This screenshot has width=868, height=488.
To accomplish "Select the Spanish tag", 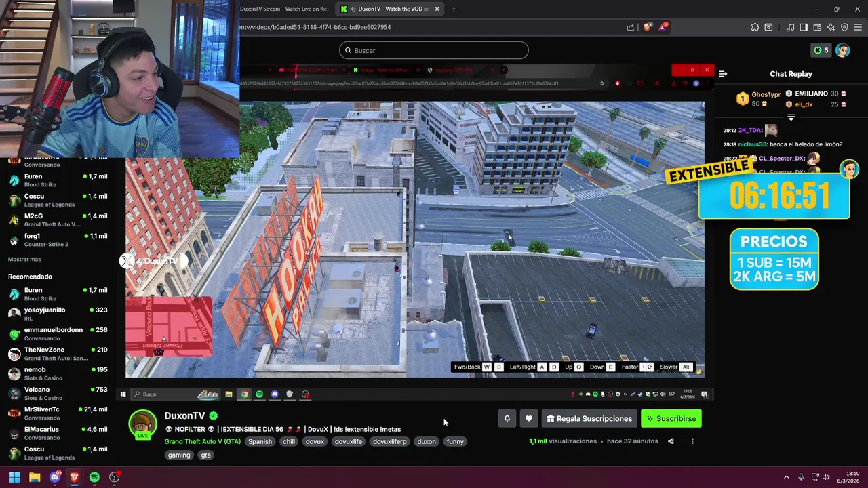I will [x=260, y=441].
